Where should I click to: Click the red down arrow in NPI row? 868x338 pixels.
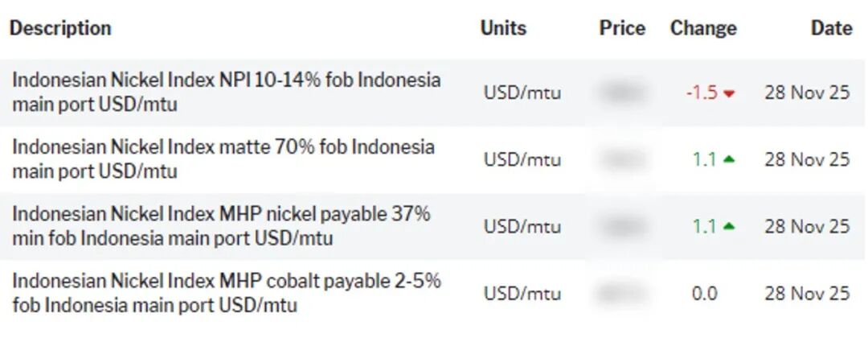point(729,93)
